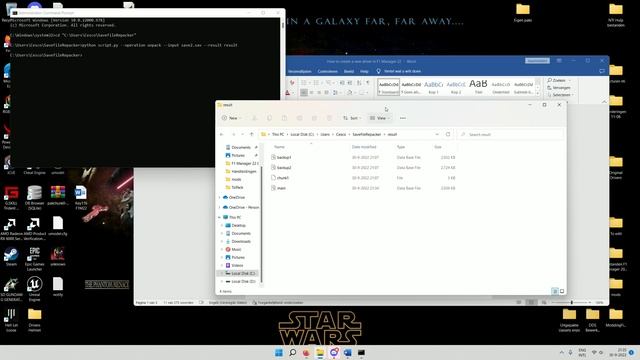Go up one folder with the up arrow
Screen dimensions: 640x360
[x=251, y=134]
